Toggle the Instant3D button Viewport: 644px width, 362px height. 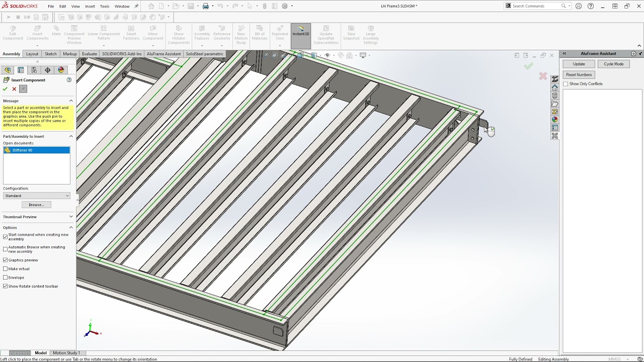[301, 35]
